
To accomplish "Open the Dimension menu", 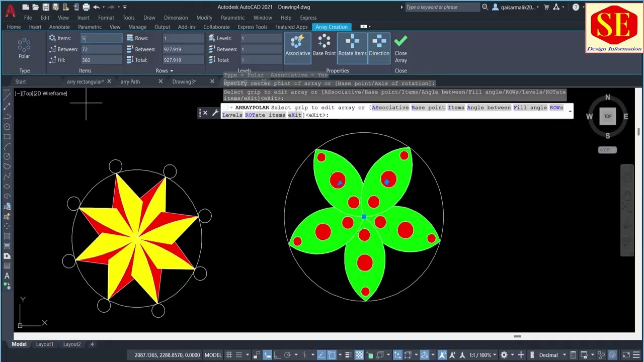I will [176, 18].
